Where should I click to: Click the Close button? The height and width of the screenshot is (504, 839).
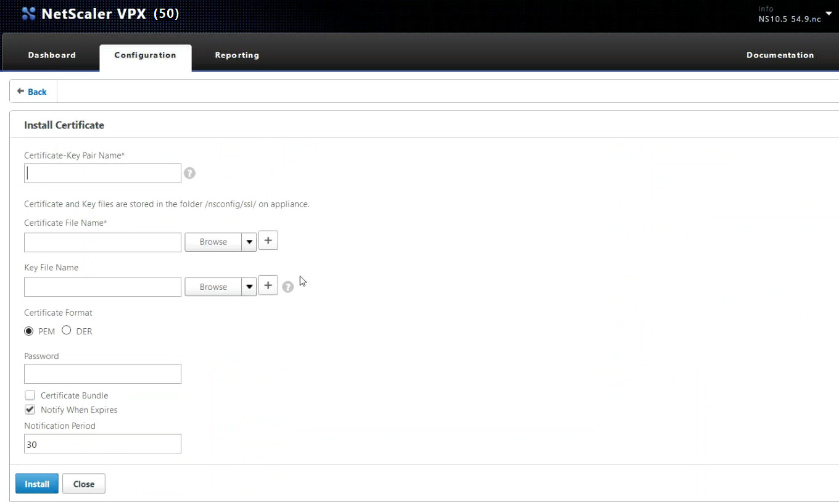click(x=83, y=484)
